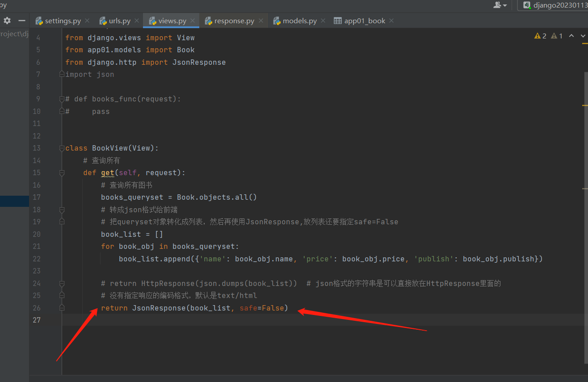Click the 'text/html' comment on line 25

point(237,295)
